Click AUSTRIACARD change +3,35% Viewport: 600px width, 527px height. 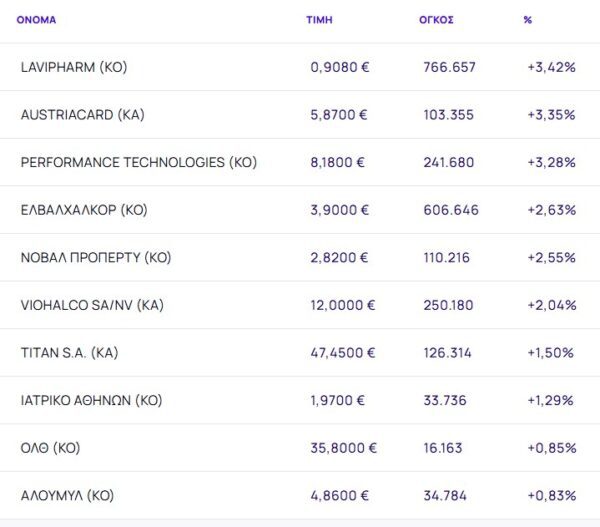tap(551, 115)
